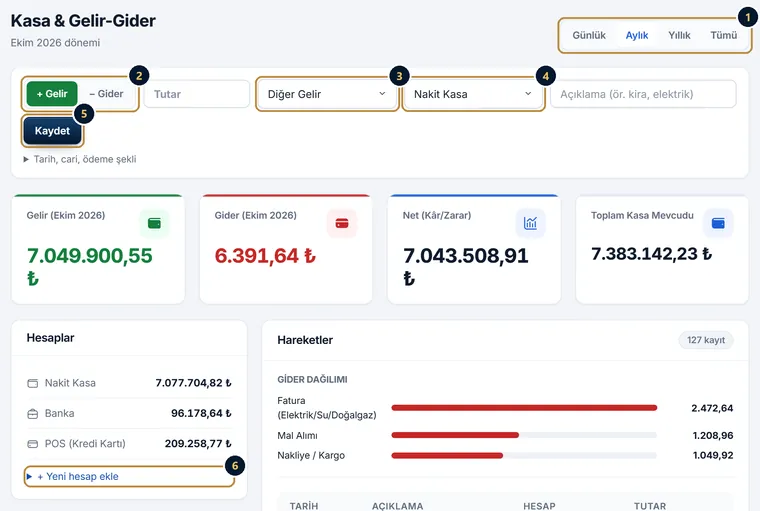Click the AÇIKLAMA column header

pyautogui.click(x=397, y=506)
